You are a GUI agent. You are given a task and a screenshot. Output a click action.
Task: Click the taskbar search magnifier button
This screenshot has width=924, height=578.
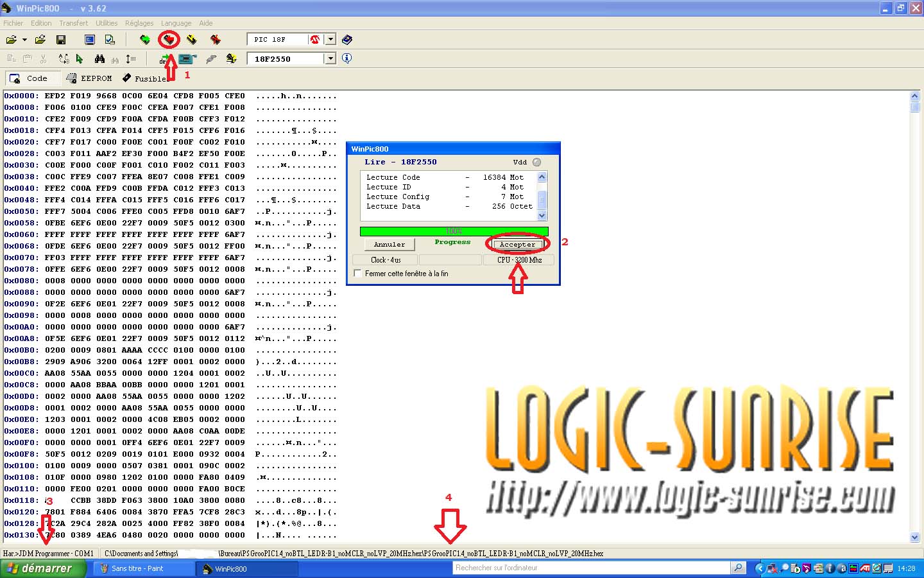click(x=739, y=568)
